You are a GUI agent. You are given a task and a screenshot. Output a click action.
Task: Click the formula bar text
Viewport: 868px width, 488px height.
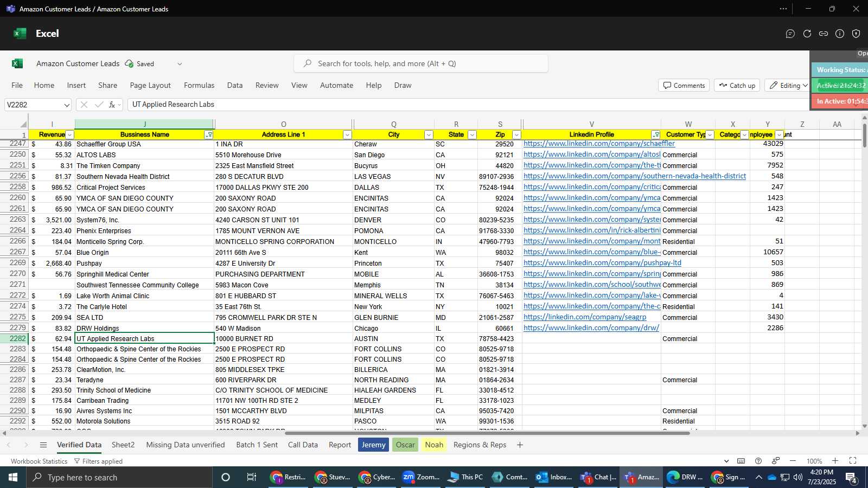(x=173, y=105)
